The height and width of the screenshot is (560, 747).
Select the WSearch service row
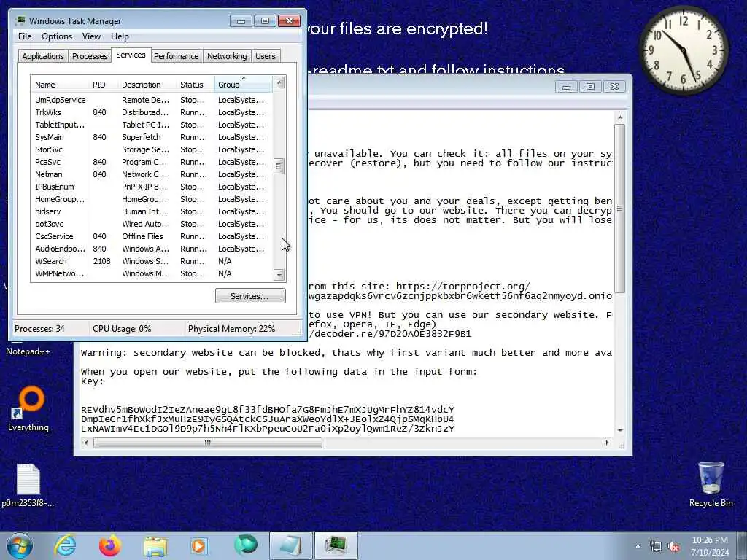(x=152, y=261)
